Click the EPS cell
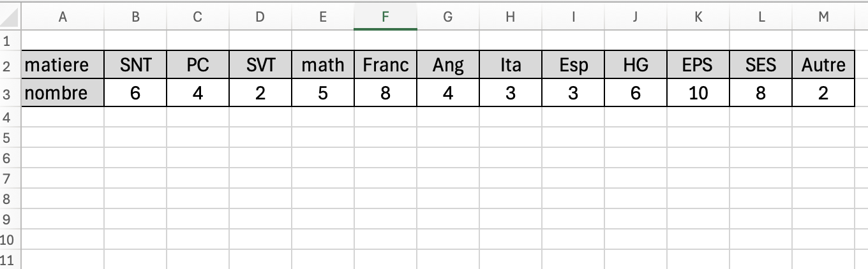The height and width of the screenshot is (269, 868). click(698, 65)
